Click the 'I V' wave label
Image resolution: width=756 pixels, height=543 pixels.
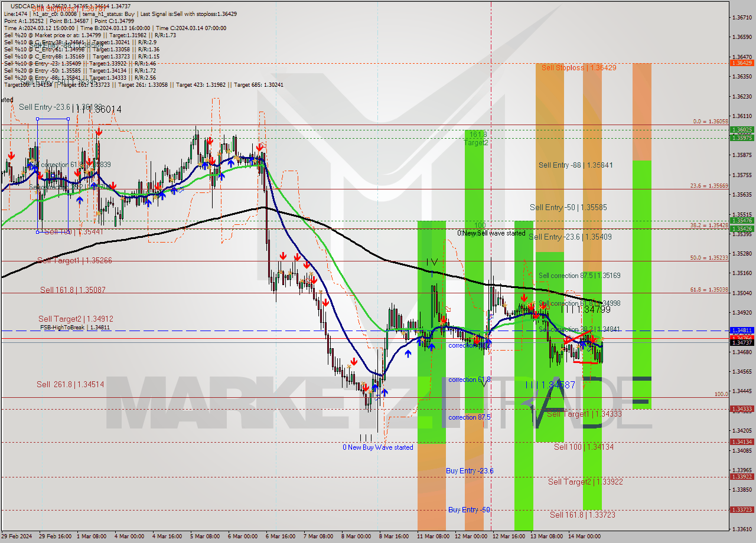(431, 261)
